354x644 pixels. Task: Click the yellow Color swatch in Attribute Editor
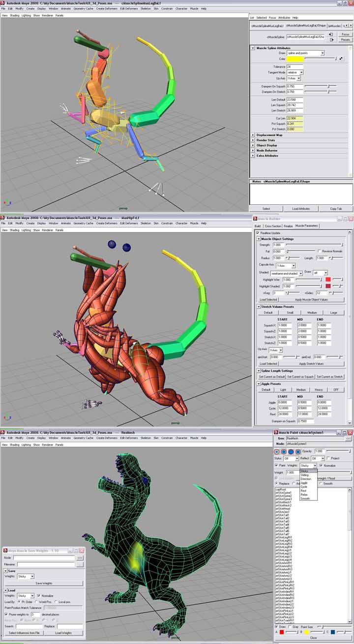coord(295,59)
